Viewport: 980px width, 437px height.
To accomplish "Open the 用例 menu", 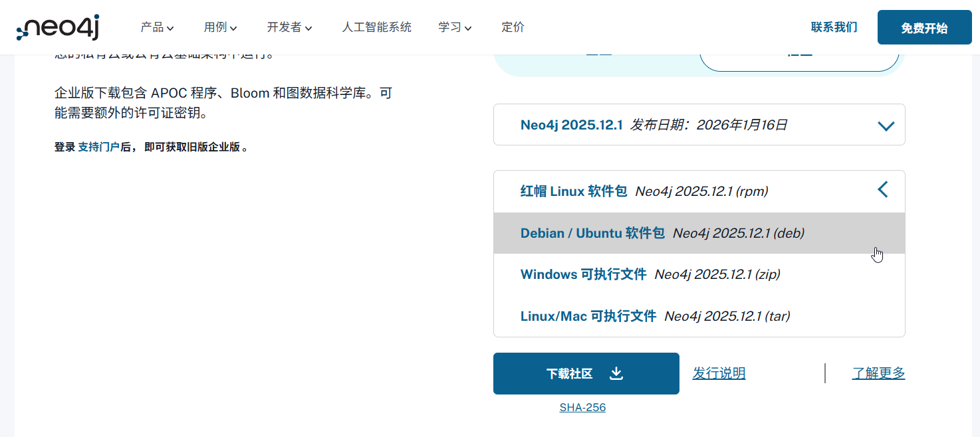I will click(x=220, y=27).
